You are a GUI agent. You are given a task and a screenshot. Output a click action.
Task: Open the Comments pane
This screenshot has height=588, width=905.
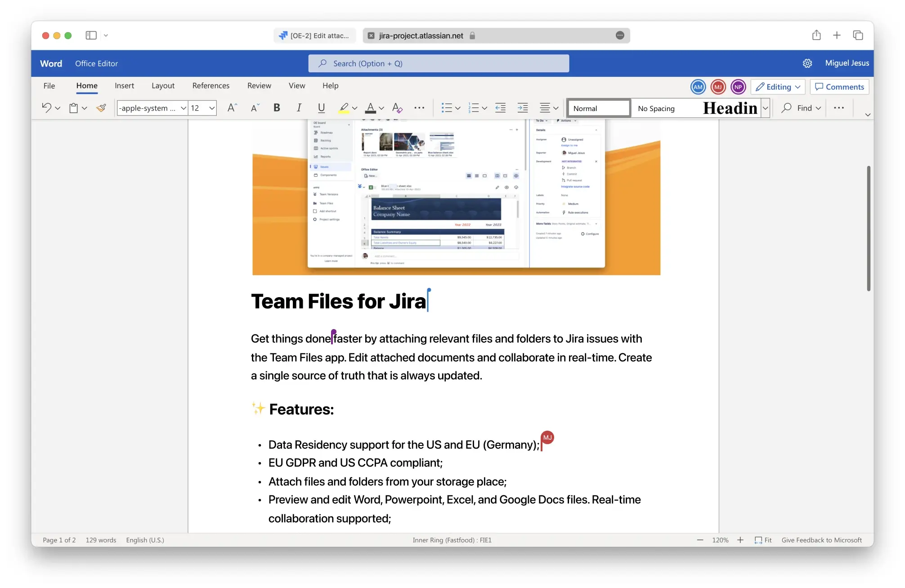[839, 87]
